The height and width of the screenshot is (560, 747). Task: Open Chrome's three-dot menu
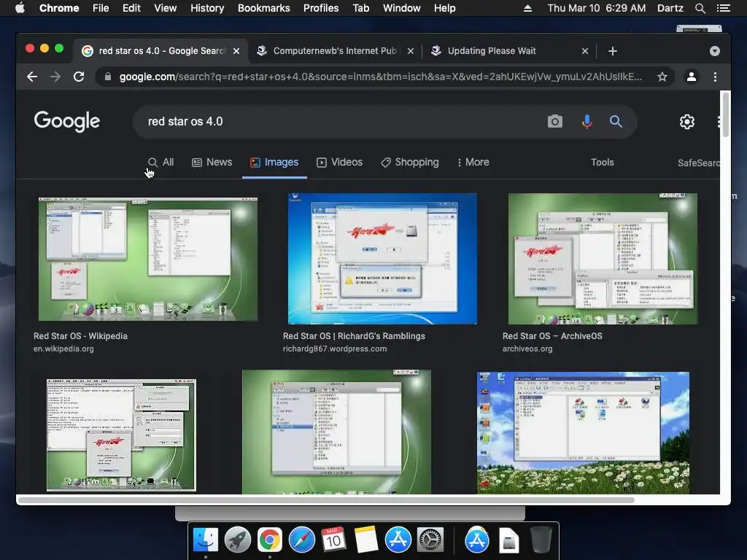pos(715,77)
